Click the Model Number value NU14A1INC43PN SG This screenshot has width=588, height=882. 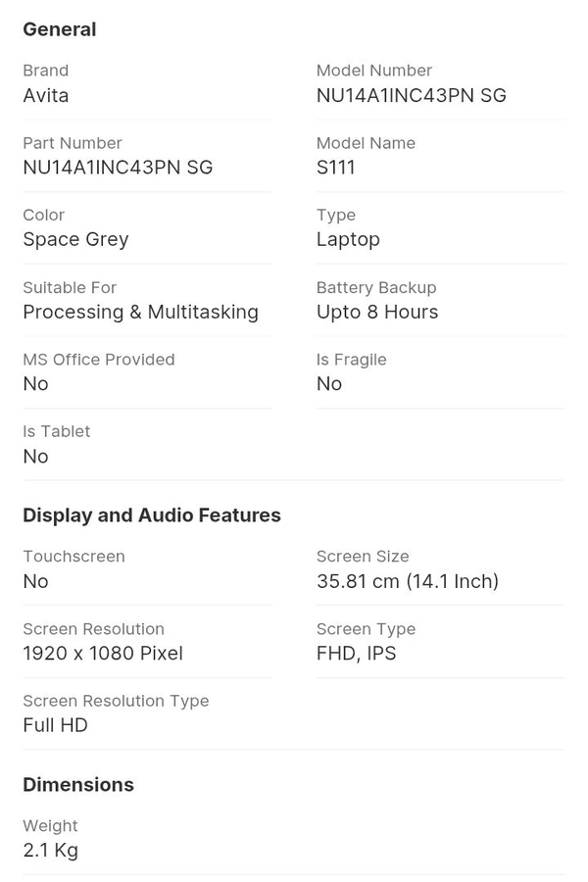(411, 95)
